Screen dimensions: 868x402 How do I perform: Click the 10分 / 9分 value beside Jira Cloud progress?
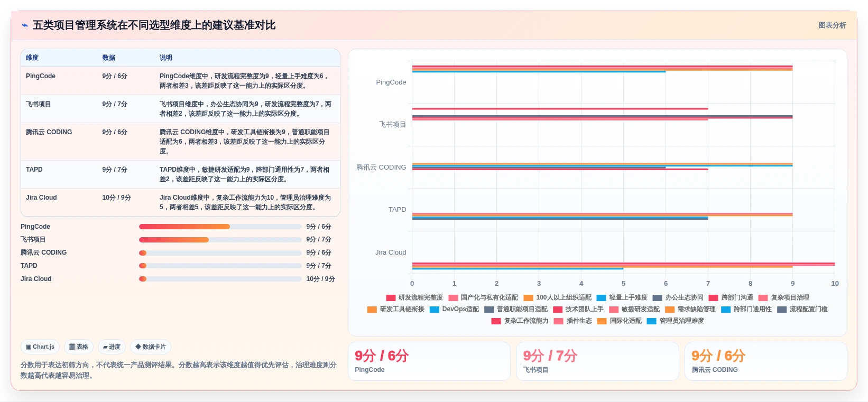320,279
